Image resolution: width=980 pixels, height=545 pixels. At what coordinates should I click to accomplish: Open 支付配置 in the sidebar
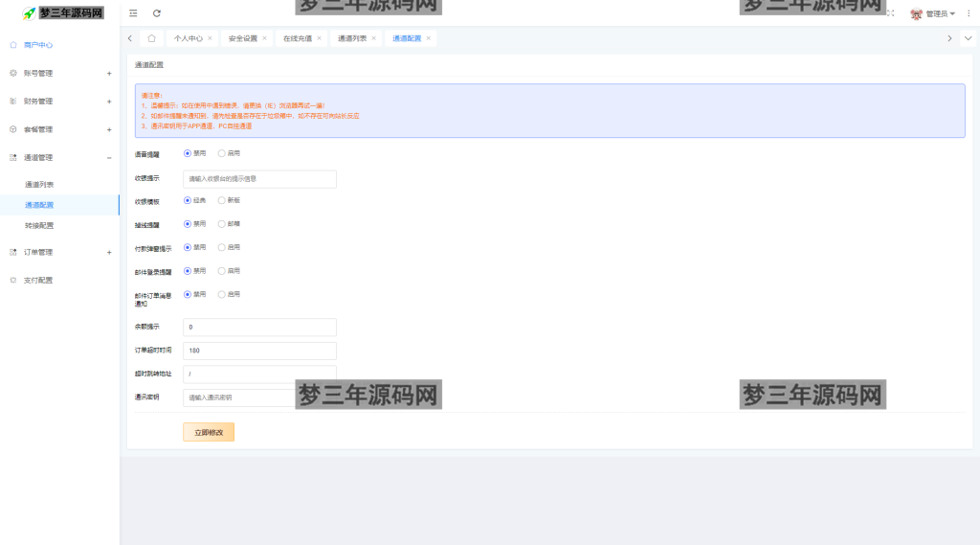(x=38, y=281)
